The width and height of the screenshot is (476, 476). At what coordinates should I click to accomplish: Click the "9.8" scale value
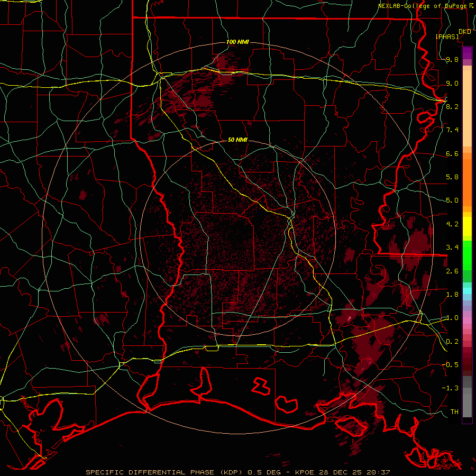[452, 60]
